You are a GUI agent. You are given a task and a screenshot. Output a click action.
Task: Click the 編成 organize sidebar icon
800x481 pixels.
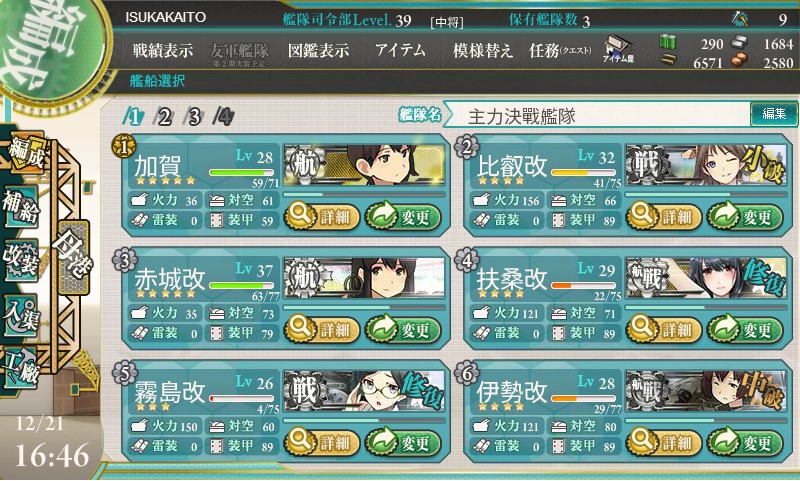[27, 153]
